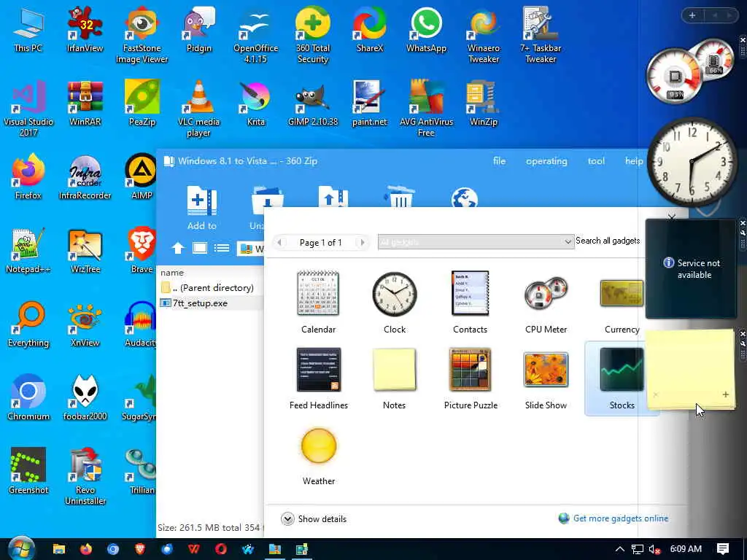Viewport: 747px width, 560px height.
Task: Click the CPU meter desktop gadget
Action: coord(690,71)
